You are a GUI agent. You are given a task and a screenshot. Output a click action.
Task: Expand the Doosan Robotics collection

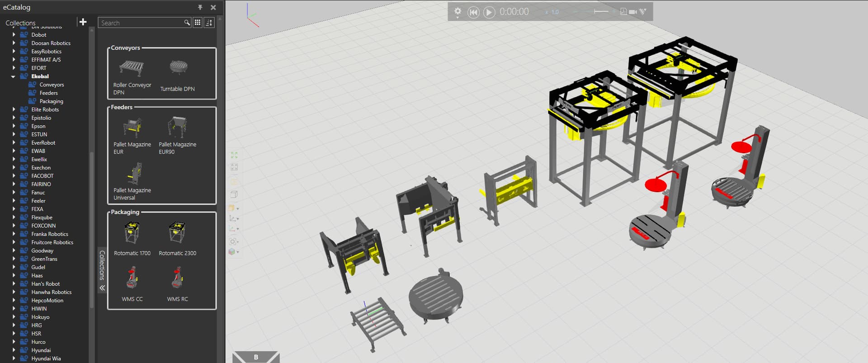click(14, 43)
